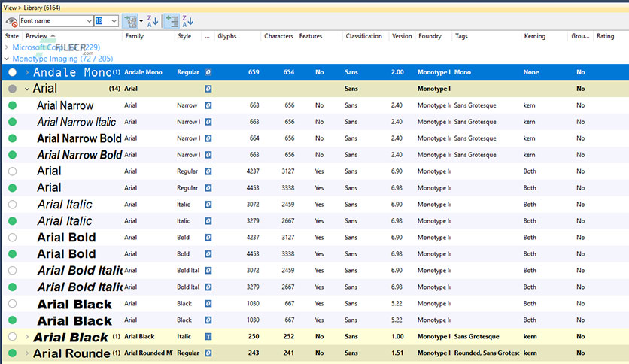Sort by the Family column header

135,36
